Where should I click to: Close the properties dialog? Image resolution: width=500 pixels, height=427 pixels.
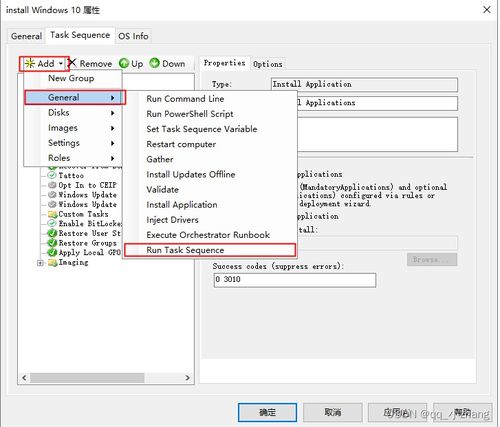coord(487,10)
